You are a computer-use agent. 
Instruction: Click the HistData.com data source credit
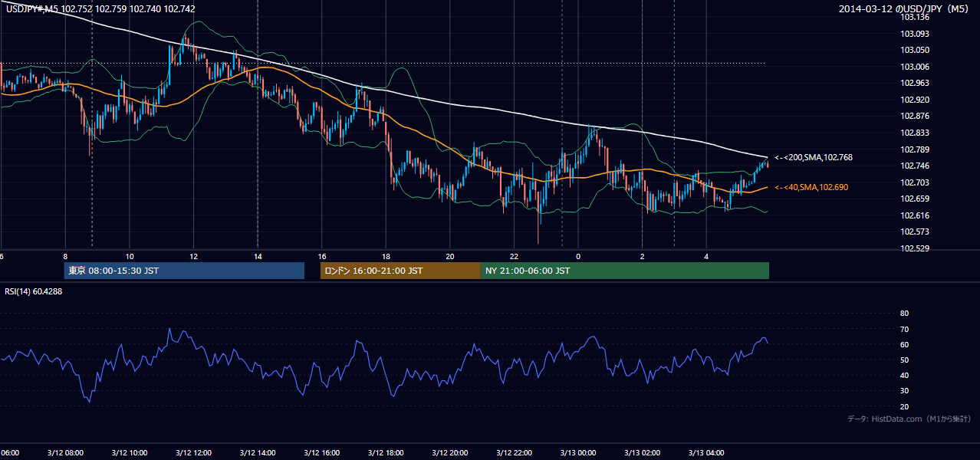[909, 419]
